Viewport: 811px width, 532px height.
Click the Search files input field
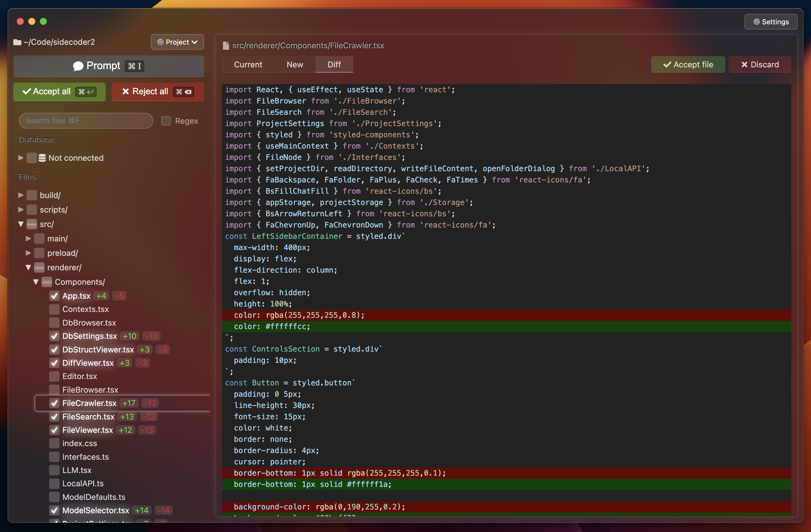86,121
